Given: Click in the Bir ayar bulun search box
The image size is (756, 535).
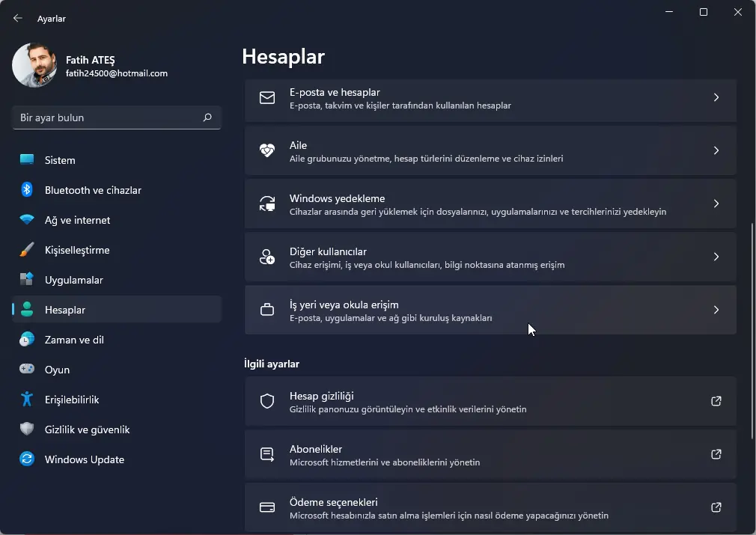Looking at the screenshot, I should [x=116, y=117].
